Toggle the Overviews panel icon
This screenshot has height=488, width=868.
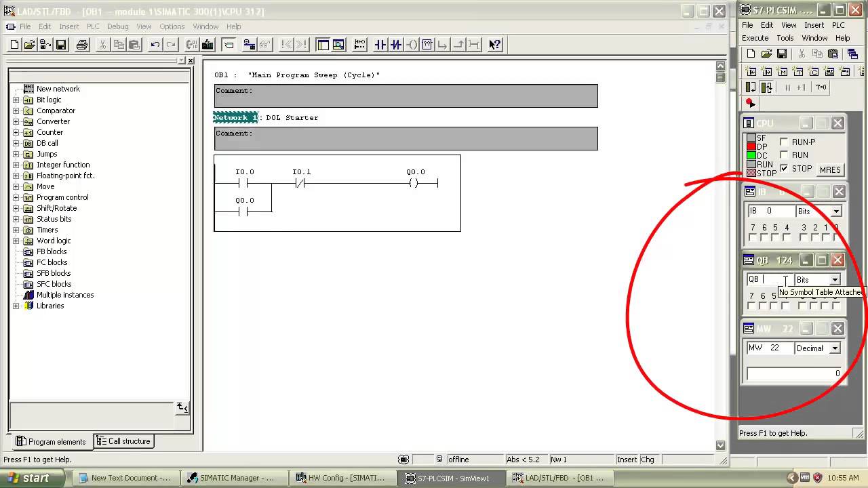click(323, 45)
